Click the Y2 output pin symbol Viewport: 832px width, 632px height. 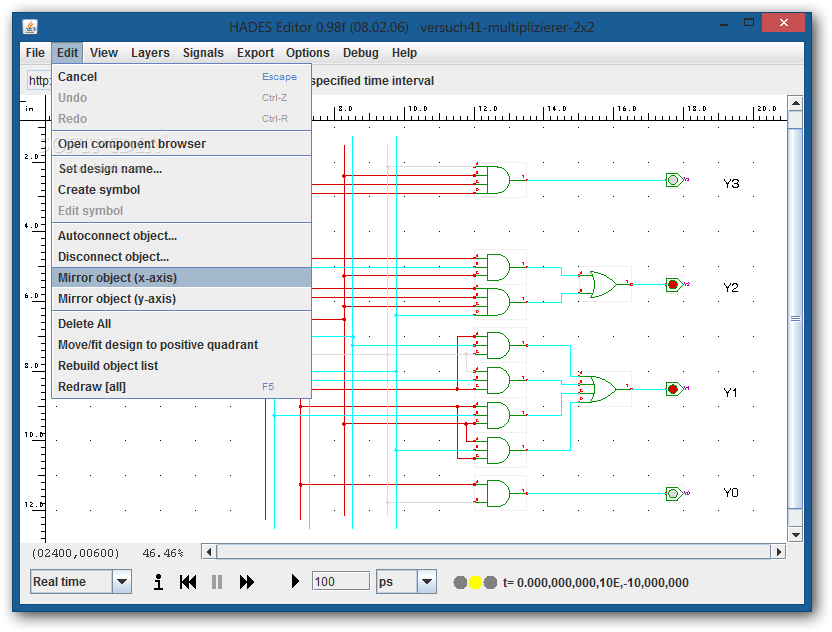tap(674, 284)
